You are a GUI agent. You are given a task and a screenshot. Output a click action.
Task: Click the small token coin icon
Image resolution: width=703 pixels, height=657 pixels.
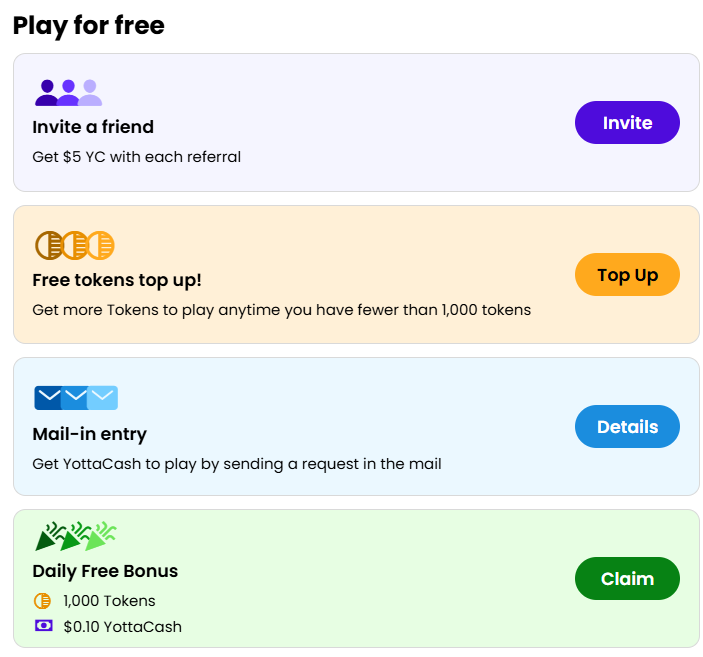(x=42, y=601)
